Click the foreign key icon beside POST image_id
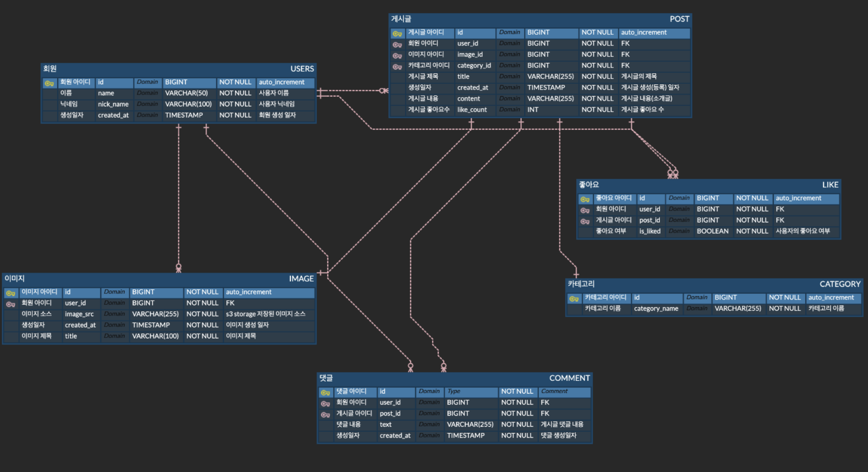868x472 pixels. pyautogui.click(x=397, y=55)
